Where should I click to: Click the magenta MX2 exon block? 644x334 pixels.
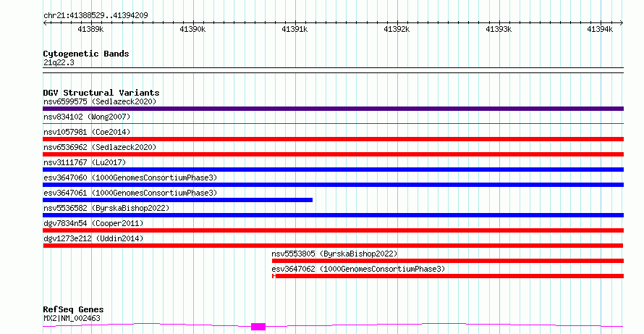coord(258,327)
